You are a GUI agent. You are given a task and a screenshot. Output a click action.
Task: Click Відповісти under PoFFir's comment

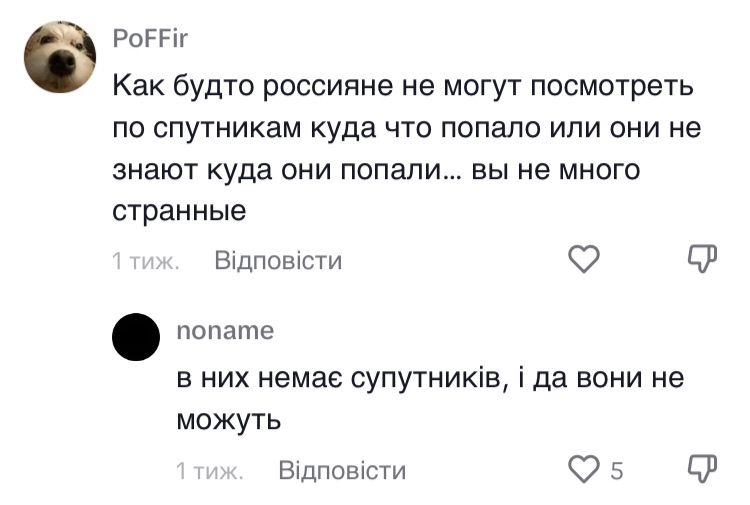pyautogui.click(x=278, y=262)
